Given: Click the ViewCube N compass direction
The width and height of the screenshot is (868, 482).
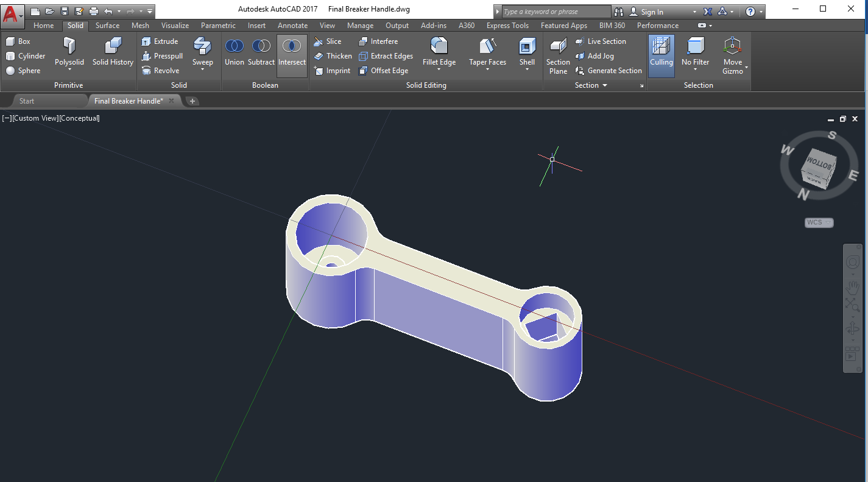Looking at the screenshot, I should click(803, 195).
